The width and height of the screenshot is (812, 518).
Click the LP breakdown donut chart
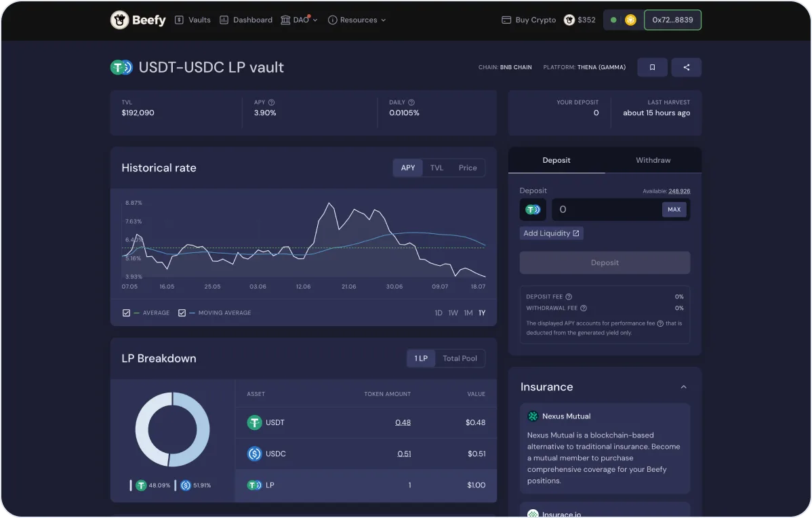point(172,429)
